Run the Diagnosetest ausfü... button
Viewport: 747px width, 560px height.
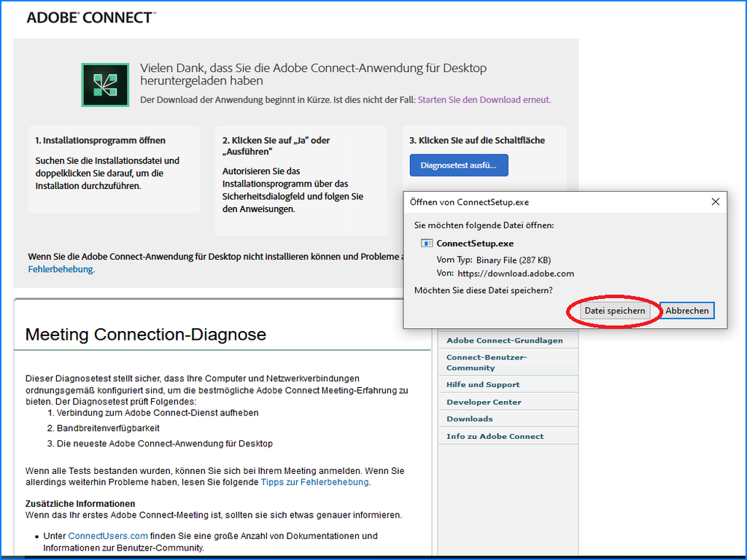(x=458, y=166)
